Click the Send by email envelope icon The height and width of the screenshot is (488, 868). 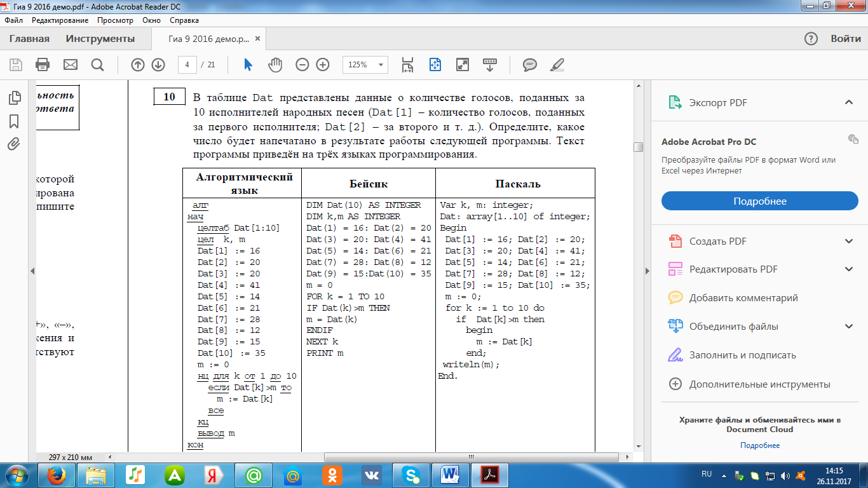(x=70, y=65)
